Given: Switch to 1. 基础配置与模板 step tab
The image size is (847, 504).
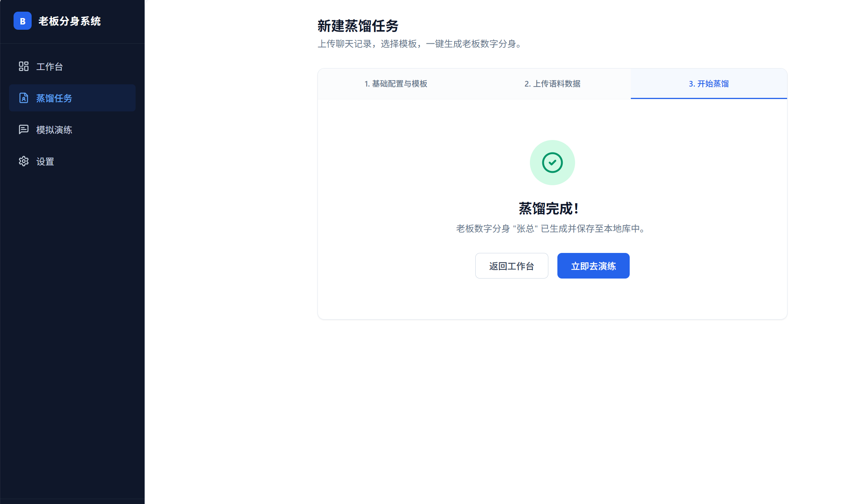Looking at the screenshot, I should click(x=396, y=84).
